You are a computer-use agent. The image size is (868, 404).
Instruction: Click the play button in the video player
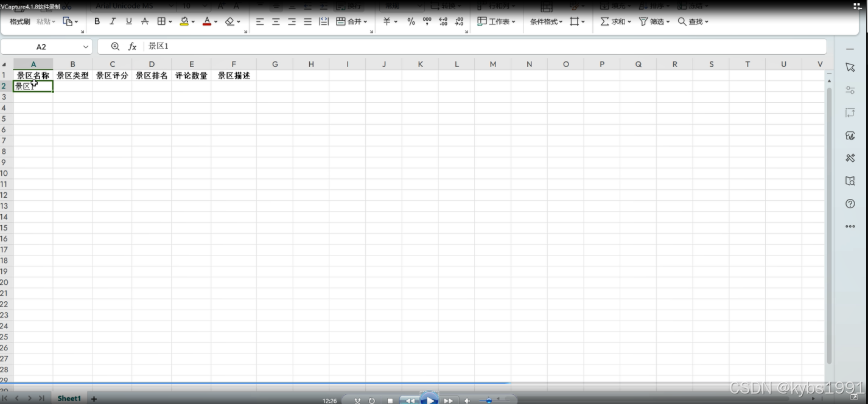[x=430, y=399]
